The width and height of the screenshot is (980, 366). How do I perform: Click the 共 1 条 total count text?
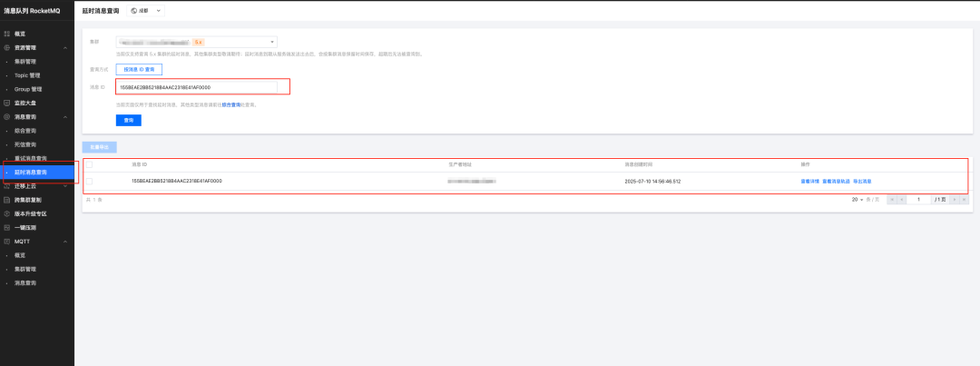93,200
